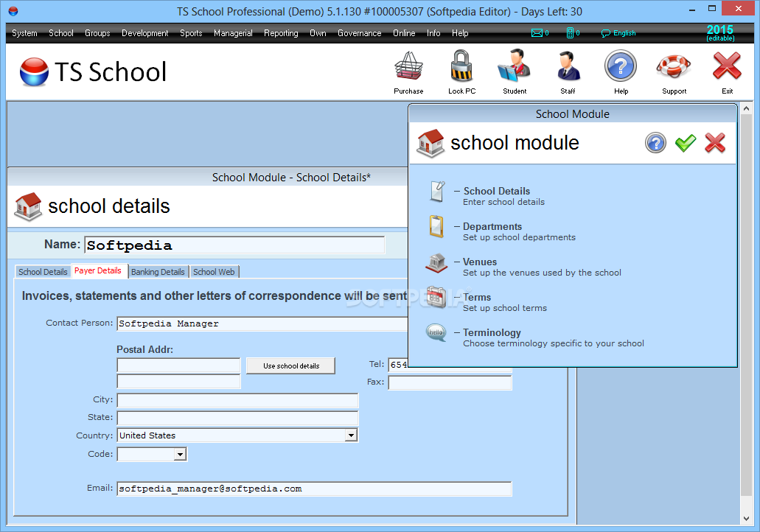Click the School Details notepad icon
Viewport: 760px width, 532px height.
[x=436, y=191]
